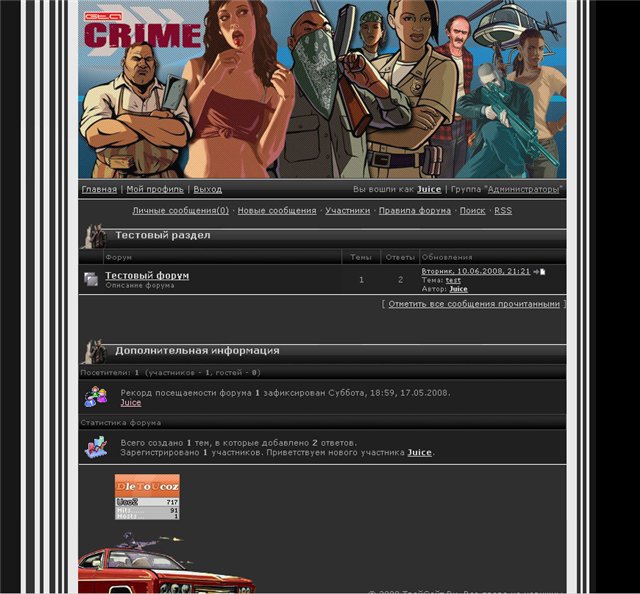Click Отметить все сообщения прочитанными

click(474, 304)
